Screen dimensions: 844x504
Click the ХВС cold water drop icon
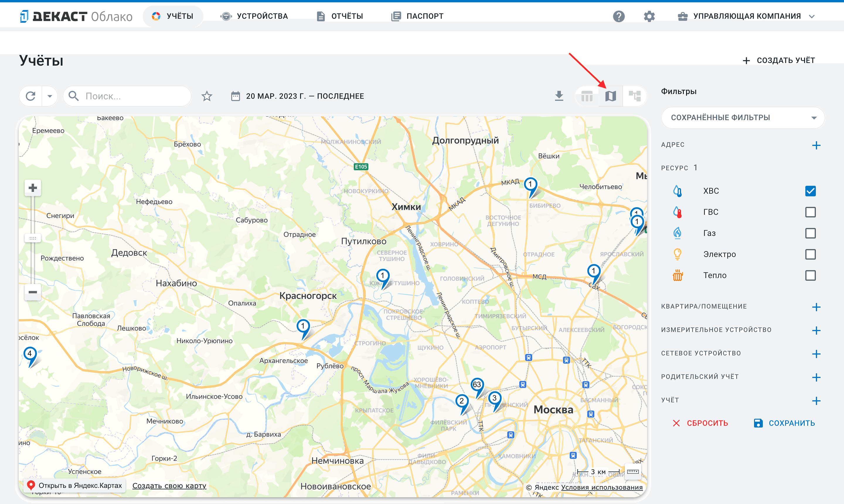pos(677,191)
